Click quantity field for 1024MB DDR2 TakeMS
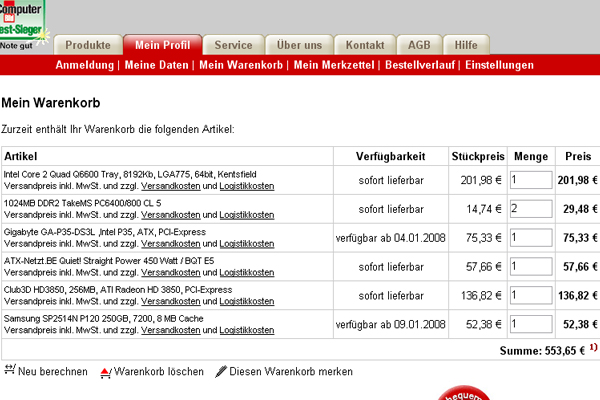This screenshot has height=400, width=600. (531, 209)
